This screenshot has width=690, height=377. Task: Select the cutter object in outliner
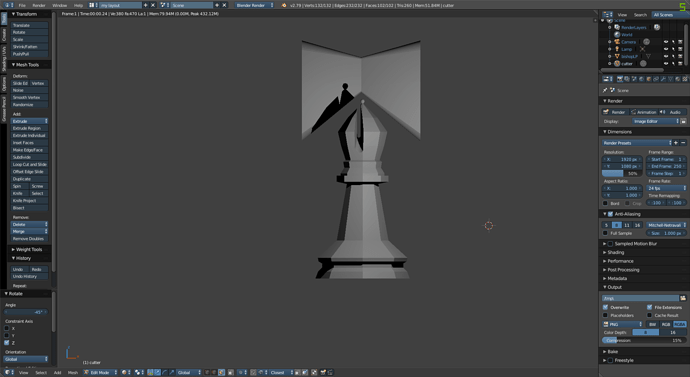(627, 64)
